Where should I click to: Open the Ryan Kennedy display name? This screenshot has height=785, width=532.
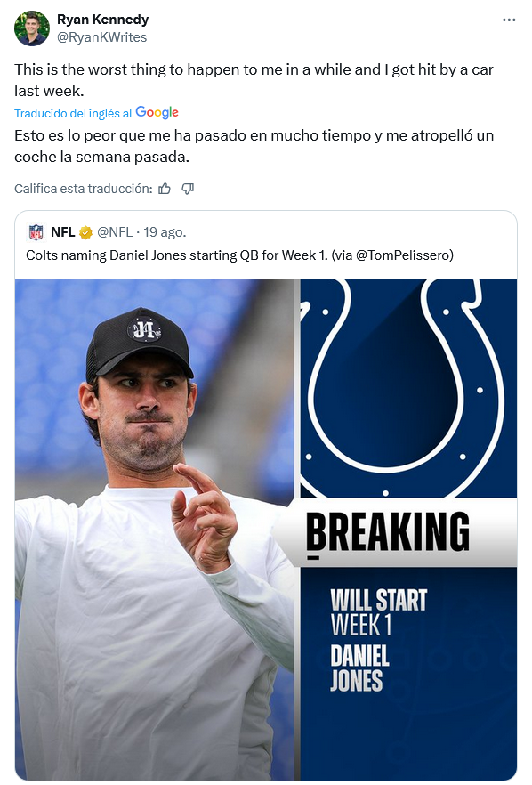(102, 20)
